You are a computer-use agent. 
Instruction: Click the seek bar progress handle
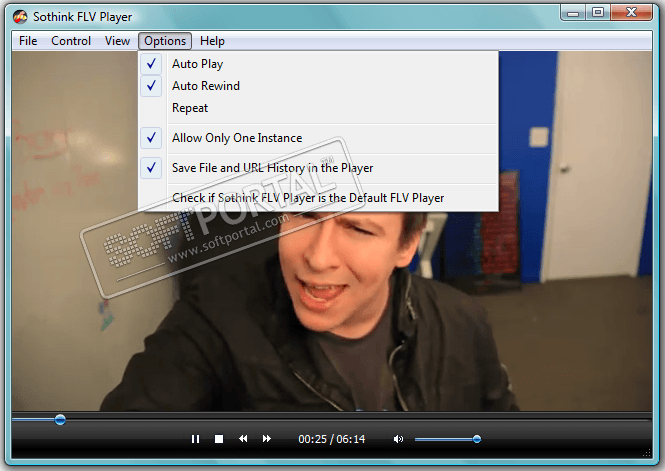coord(60,420)
